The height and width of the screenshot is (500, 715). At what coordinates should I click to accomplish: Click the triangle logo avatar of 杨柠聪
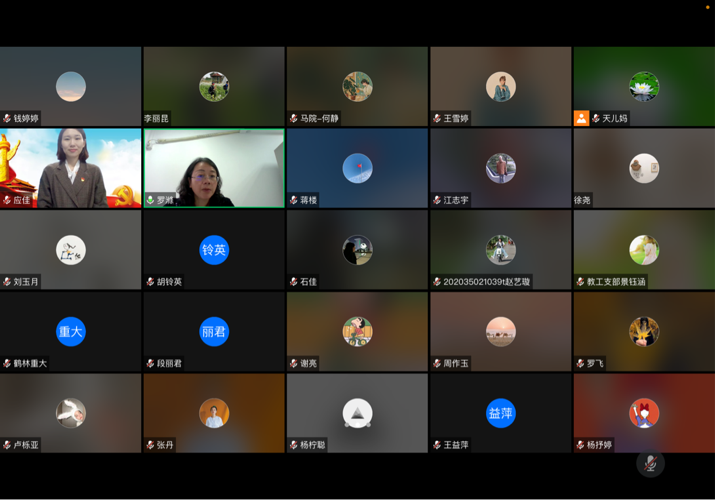pyautogui.click(x=357, y=413)
